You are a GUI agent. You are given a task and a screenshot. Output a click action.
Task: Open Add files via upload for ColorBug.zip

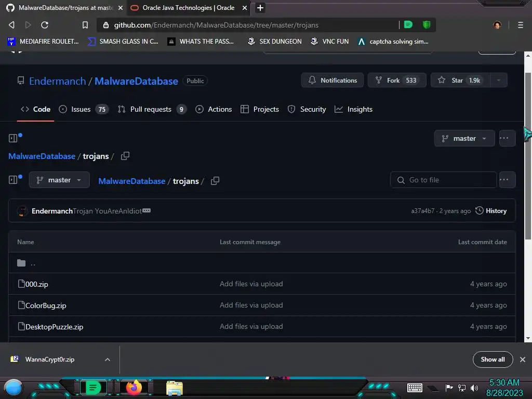click(251, 305)
